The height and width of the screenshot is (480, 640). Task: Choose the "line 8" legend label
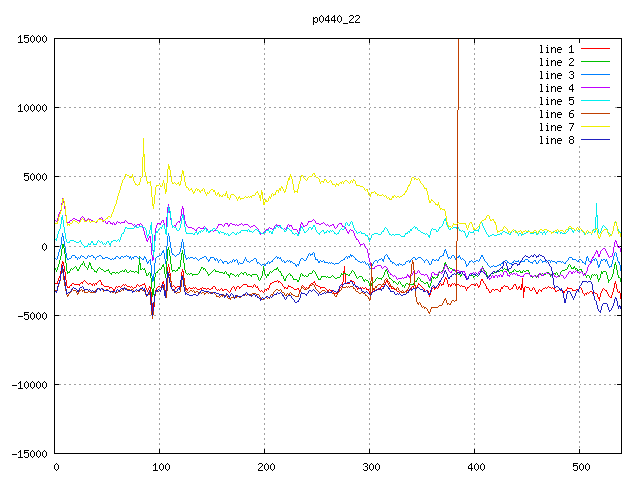[556, 140]
